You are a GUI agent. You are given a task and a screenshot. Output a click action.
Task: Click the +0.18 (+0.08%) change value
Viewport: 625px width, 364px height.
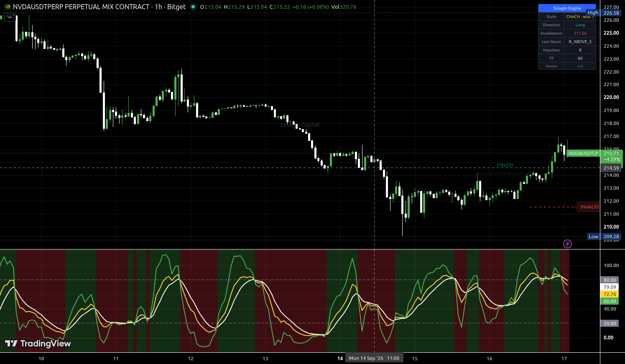pos(311,7)
